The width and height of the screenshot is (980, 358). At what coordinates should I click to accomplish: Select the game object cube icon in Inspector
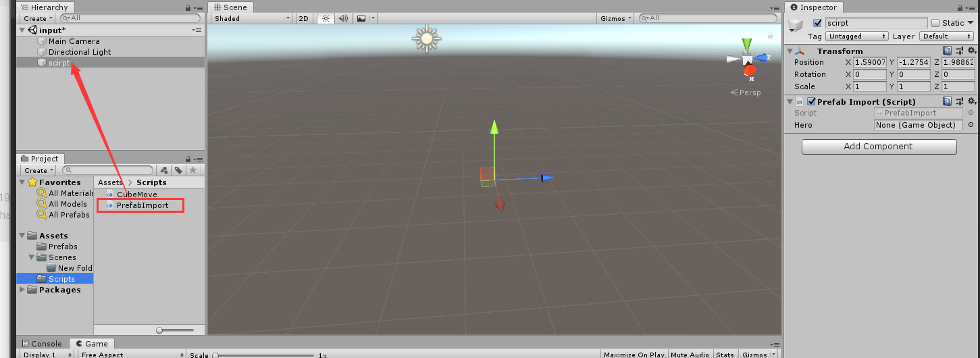click(x=797, y=26)
